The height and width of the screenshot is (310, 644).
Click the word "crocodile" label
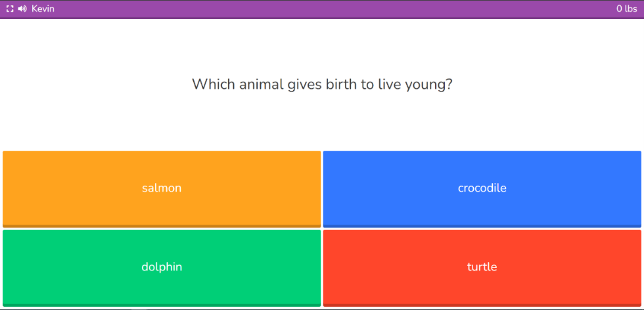(x=482, y=188)
